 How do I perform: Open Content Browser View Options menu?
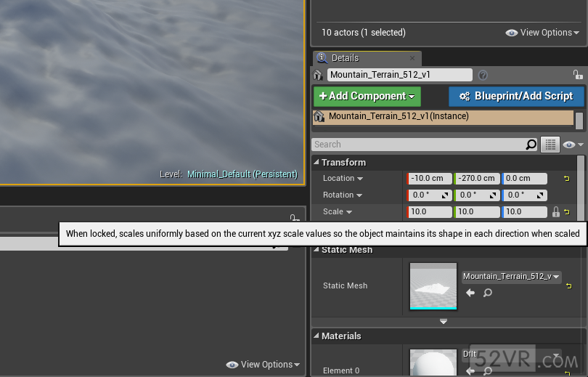click(x=263, y=365)
